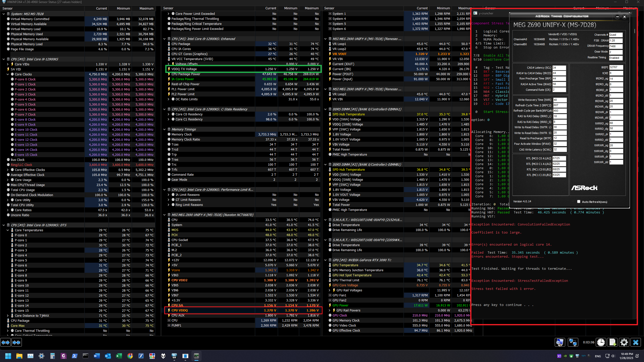Click the Command Rate (CR) value field
Image resolution: width=644 pixels, height=362 pixels.
(x=559, y=90)
